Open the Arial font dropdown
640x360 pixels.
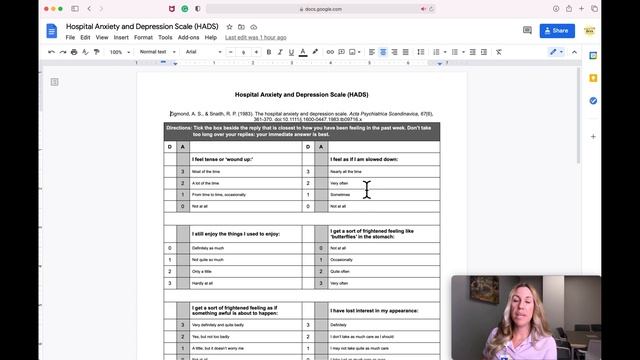click(x=203, y=52)
